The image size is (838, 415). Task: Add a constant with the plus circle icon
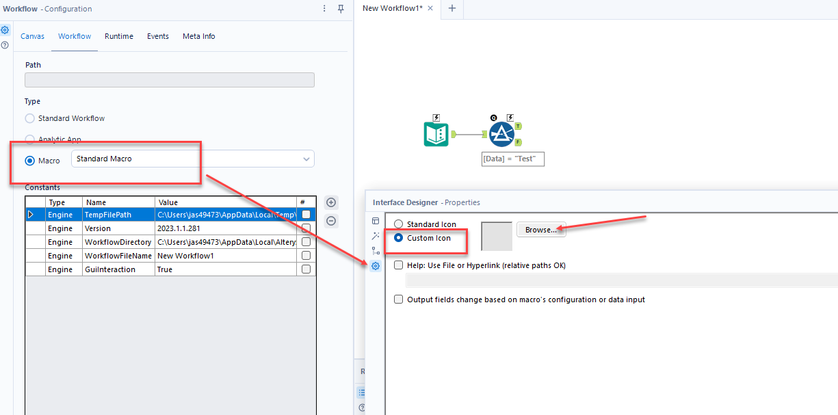(x=331, y=202)
